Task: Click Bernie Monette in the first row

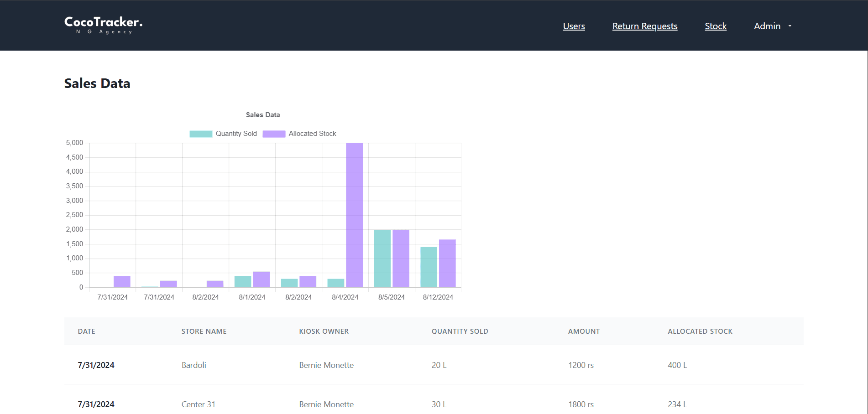Action: point(326,365)
